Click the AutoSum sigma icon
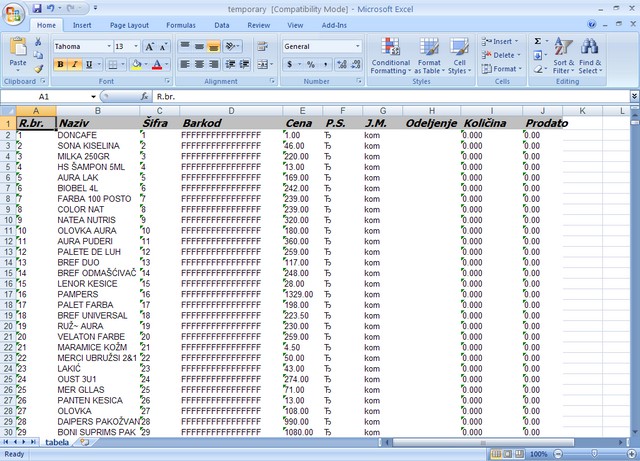 click(537, 41)
